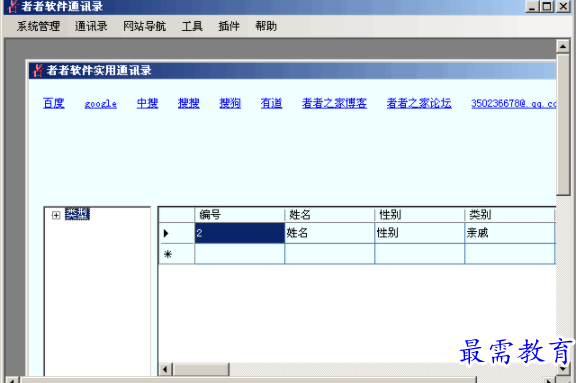
Task: Click the grid horizontal scrollbar thumb
Action: coord(201,369)
